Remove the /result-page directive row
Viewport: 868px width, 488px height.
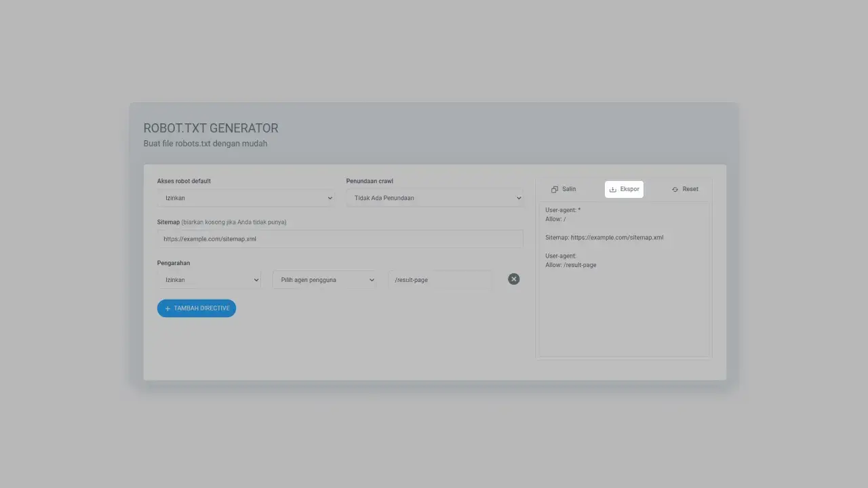point(513,279)
